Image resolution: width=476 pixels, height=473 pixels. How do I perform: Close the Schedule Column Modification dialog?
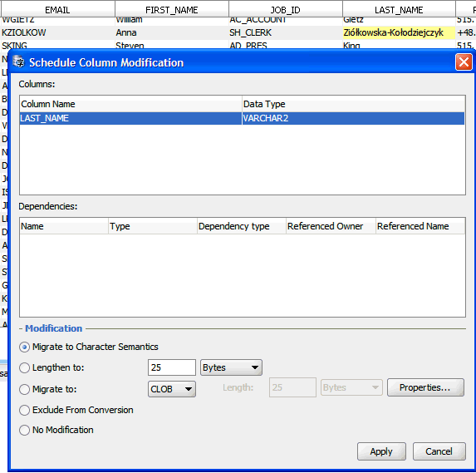click(x=464, y=62)
